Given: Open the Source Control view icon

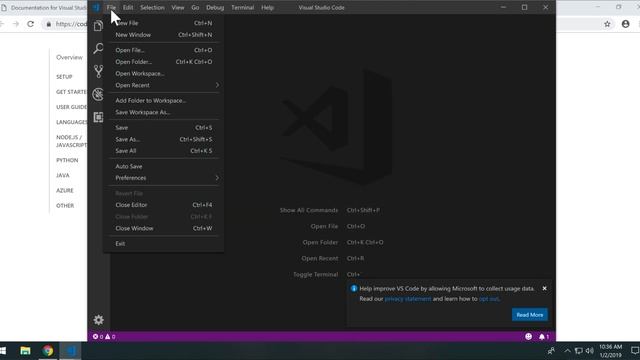Looking at the screenshot, I should 98,71.
